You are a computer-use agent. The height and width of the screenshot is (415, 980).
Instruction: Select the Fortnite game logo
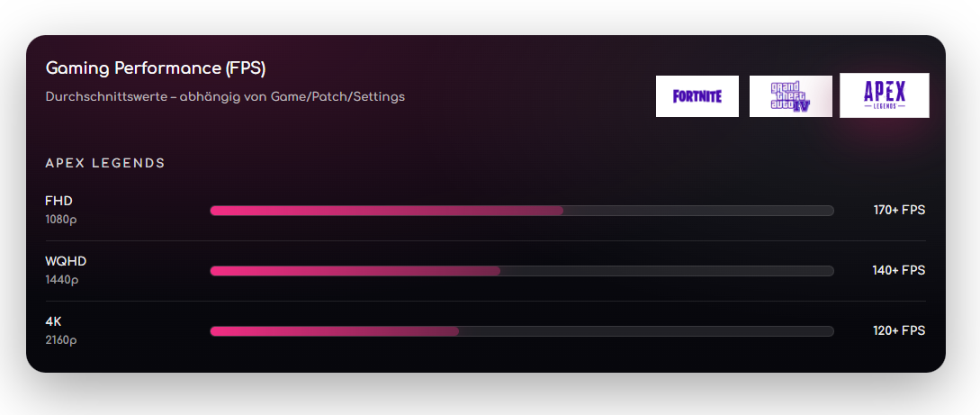pos(697,96)
